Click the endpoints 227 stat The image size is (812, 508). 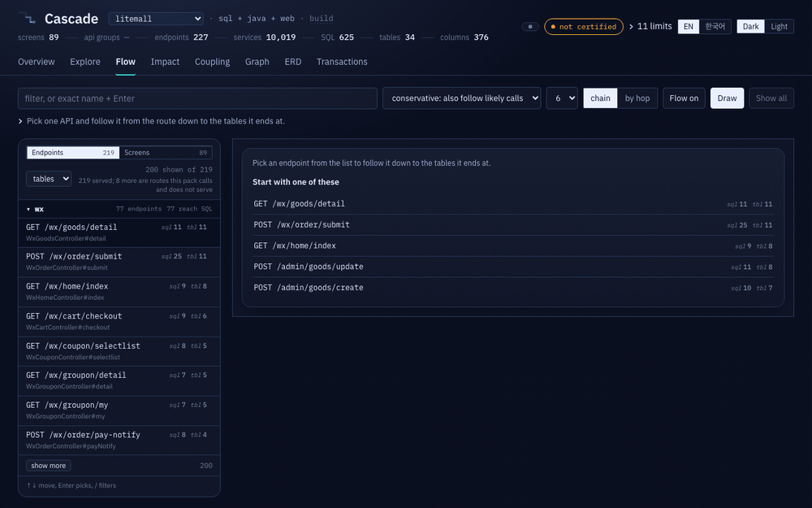(x=181, y=37)
